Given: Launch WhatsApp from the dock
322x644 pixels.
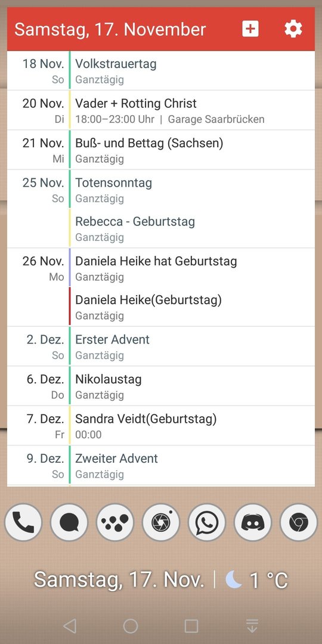Looking at the screenshot, I should click(x=207, y=522).
